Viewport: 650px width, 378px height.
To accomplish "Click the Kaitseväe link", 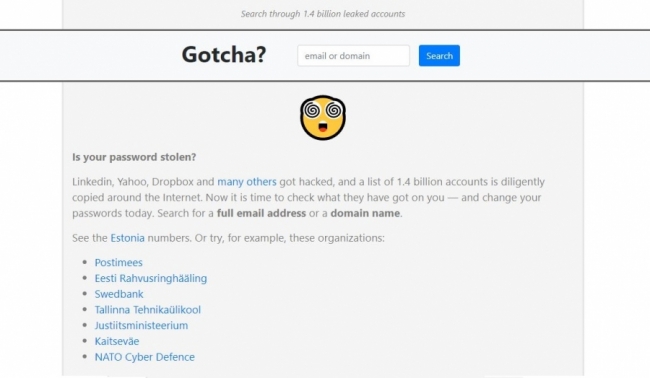I will (x=117, y=341).
